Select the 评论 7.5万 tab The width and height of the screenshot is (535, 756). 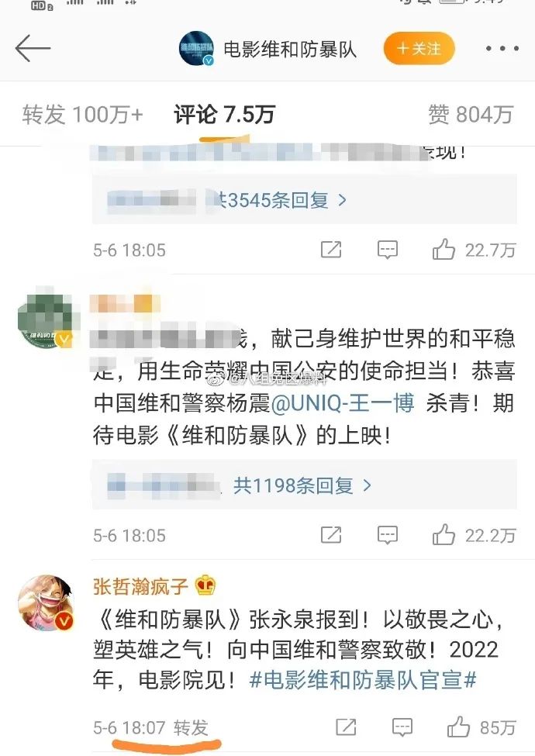point(224,115)
